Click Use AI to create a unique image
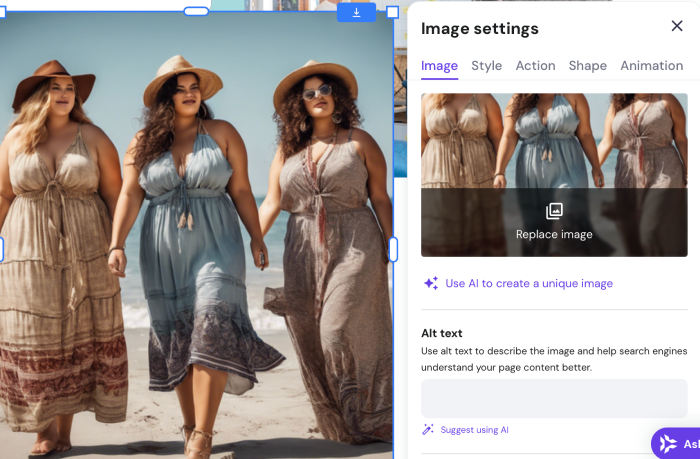700x459 pixels. coord(529,284)
